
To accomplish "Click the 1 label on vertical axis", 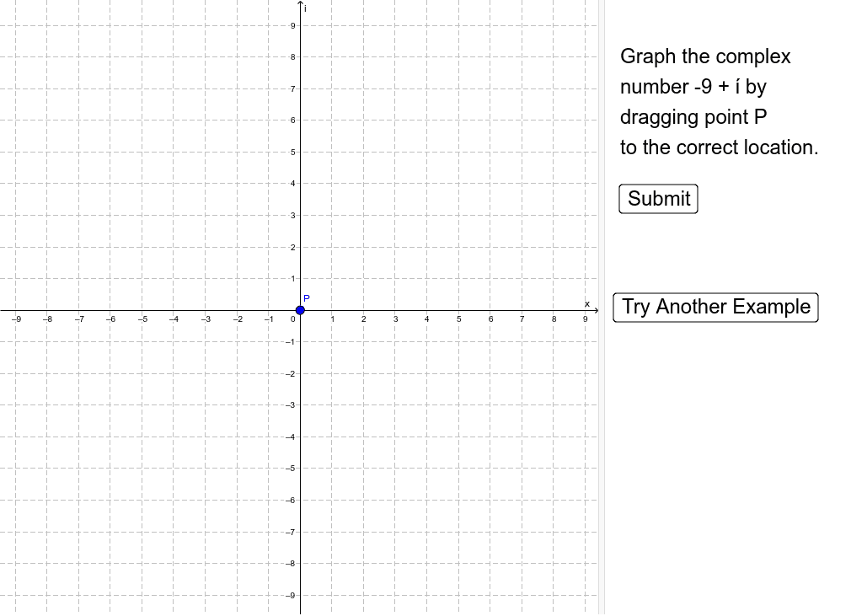I will point(293,279).
